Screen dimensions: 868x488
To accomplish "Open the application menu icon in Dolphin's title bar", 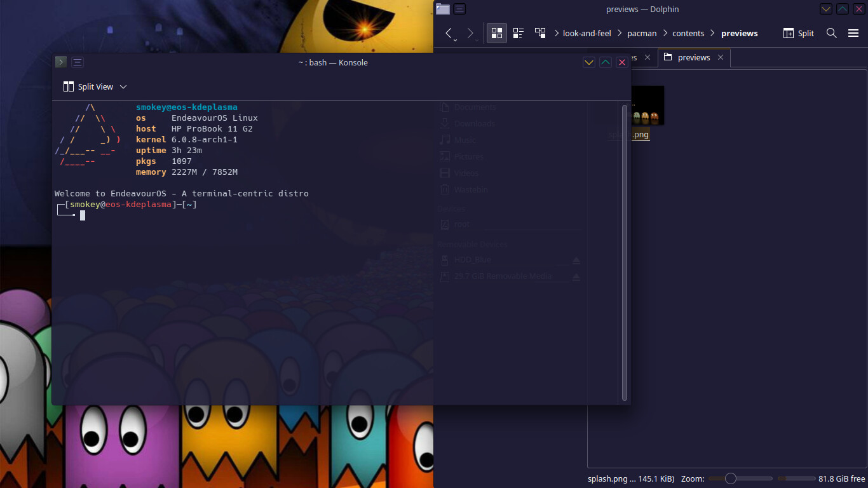I will (x=459, y=9).
